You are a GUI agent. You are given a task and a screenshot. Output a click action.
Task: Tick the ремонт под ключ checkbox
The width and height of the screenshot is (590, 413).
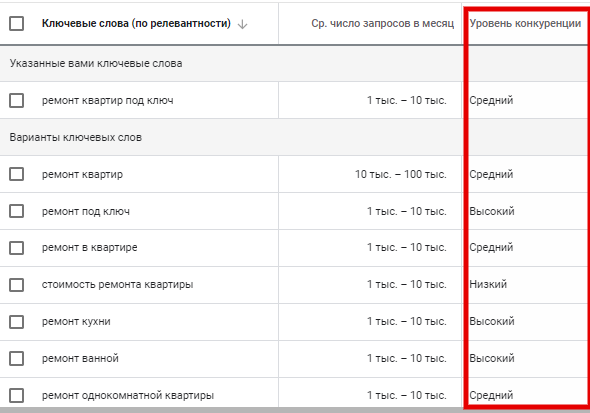17,211
